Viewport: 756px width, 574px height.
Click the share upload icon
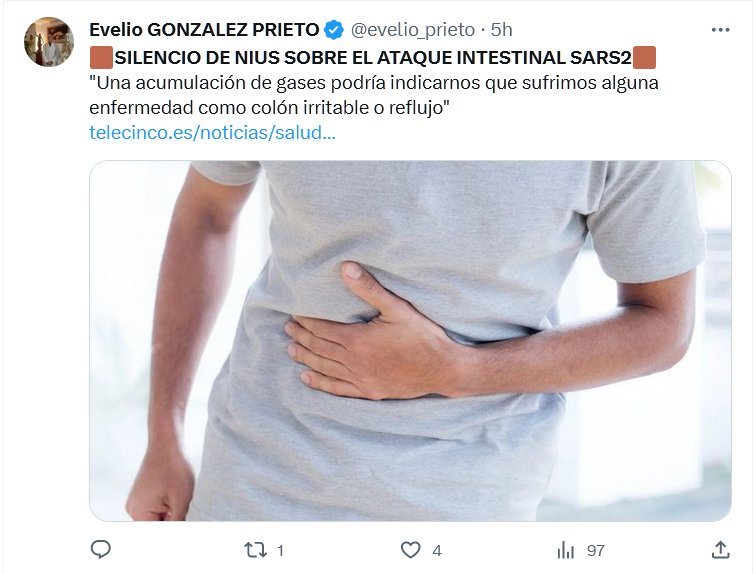[720, 549]
